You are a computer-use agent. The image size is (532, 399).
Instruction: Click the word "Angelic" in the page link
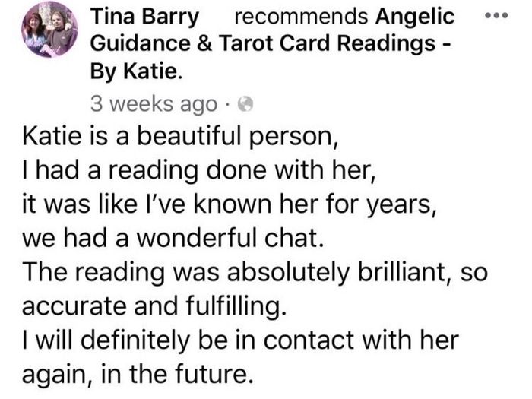415,17
